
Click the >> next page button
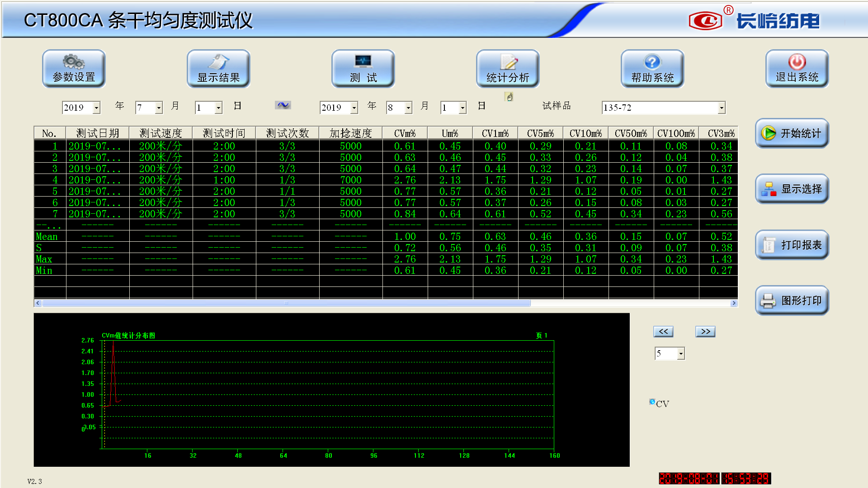tap(705, 332)
